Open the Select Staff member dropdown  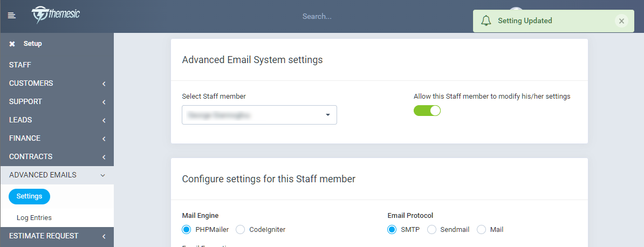[259, 115]
